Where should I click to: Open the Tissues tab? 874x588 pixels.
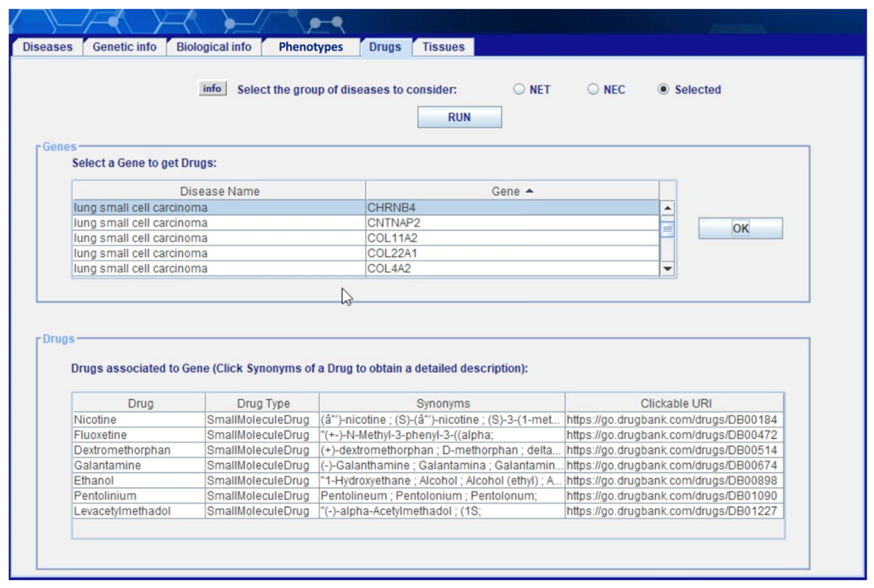(x=443, y=47)
